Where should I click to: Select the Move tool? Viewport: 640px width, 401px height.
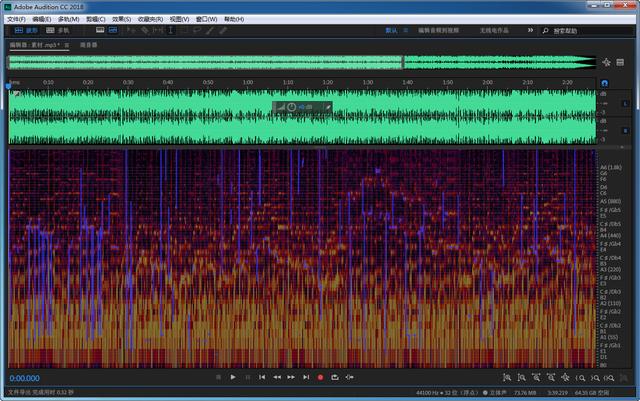pos(131,31)
